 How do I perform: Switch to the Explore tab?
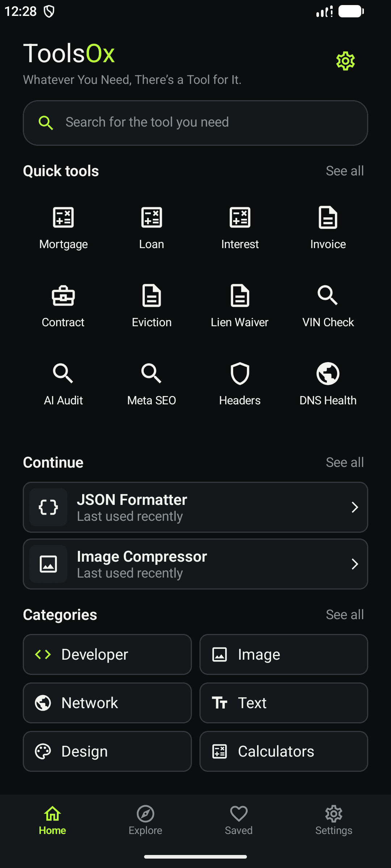[146, 820]
